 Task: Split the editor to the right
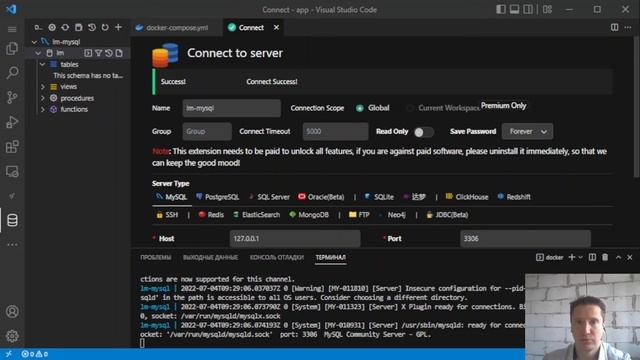pos(614,27)
